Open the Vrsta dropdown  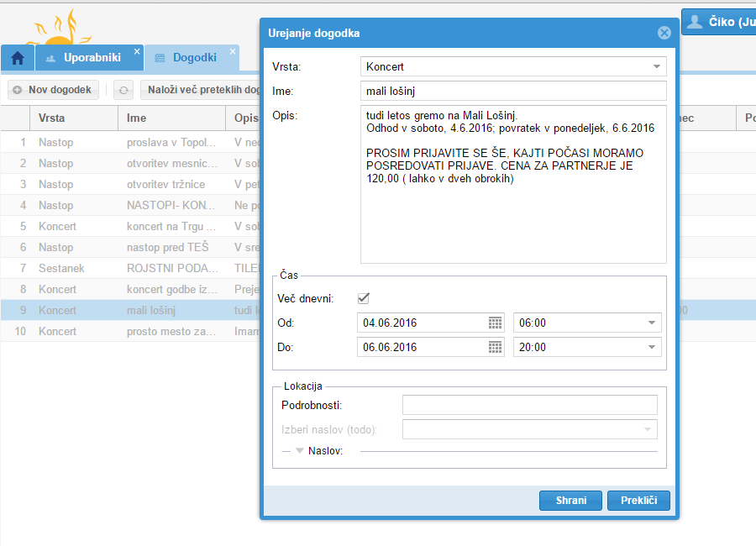pyautogui.click(x=656, y=66)
